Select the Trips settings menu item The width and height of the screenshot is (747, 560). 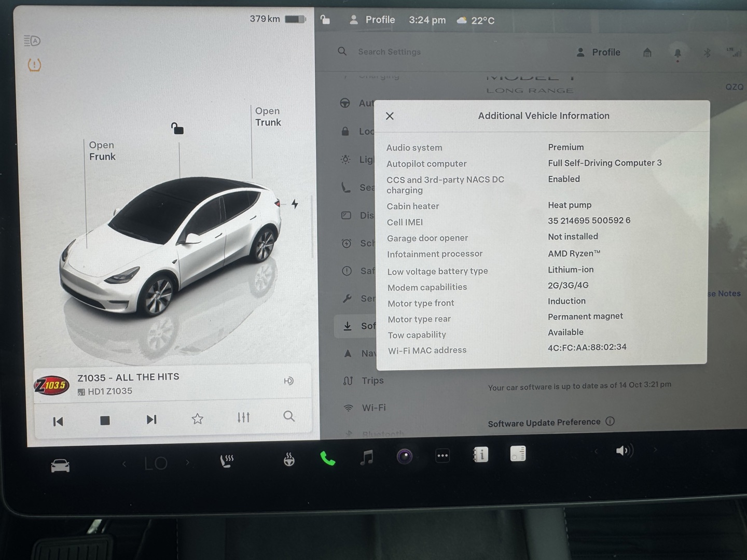coord(372,381)
